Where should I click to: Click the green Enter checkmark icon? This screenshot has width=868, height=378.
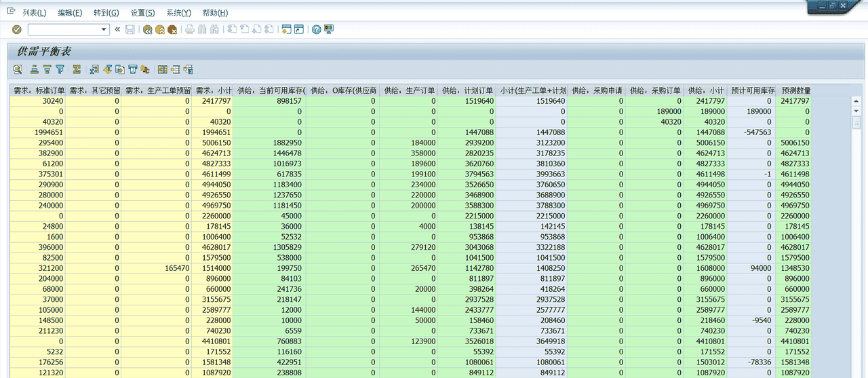pyautogui.click(x=17, y=30)
